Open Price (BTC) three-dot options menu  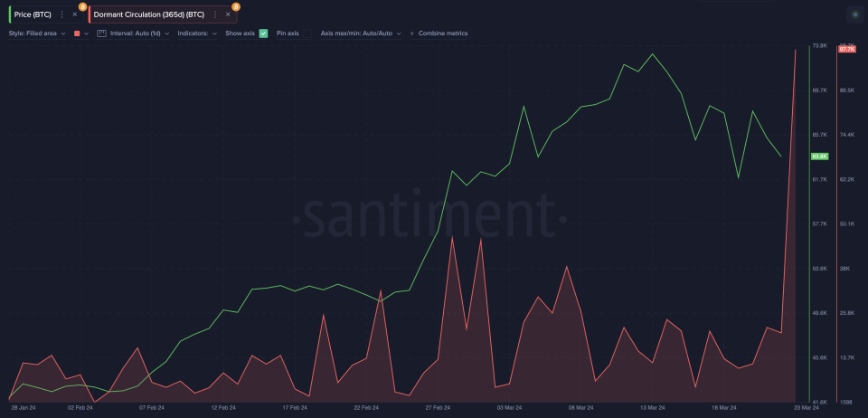click(x=61, y=14)
